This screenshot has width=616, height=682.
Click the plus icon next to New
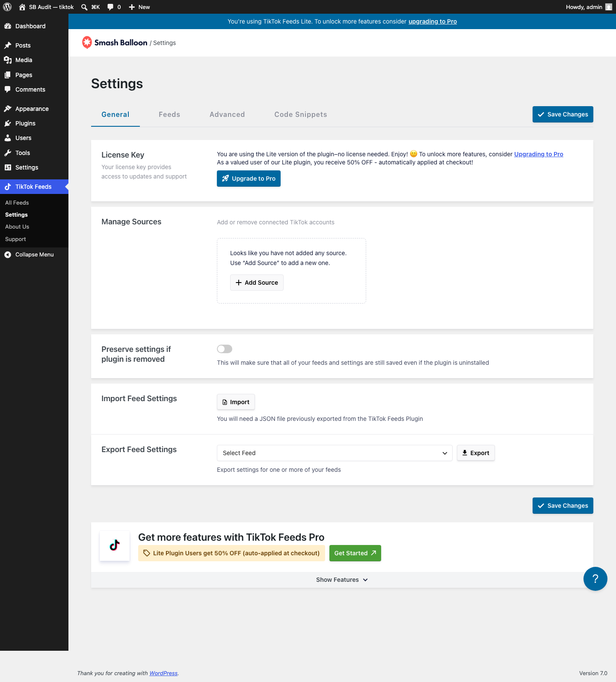132,7
